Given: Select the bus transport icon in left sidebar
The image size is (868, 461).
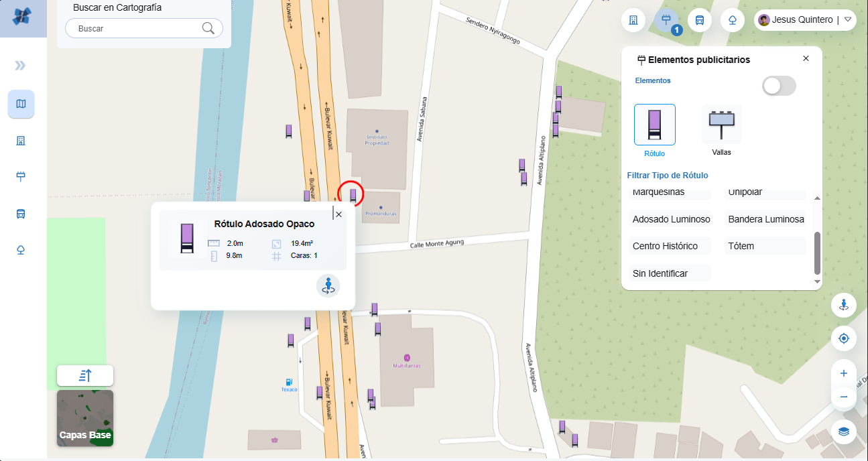Looking at the screenshot, I should point(21,214).
